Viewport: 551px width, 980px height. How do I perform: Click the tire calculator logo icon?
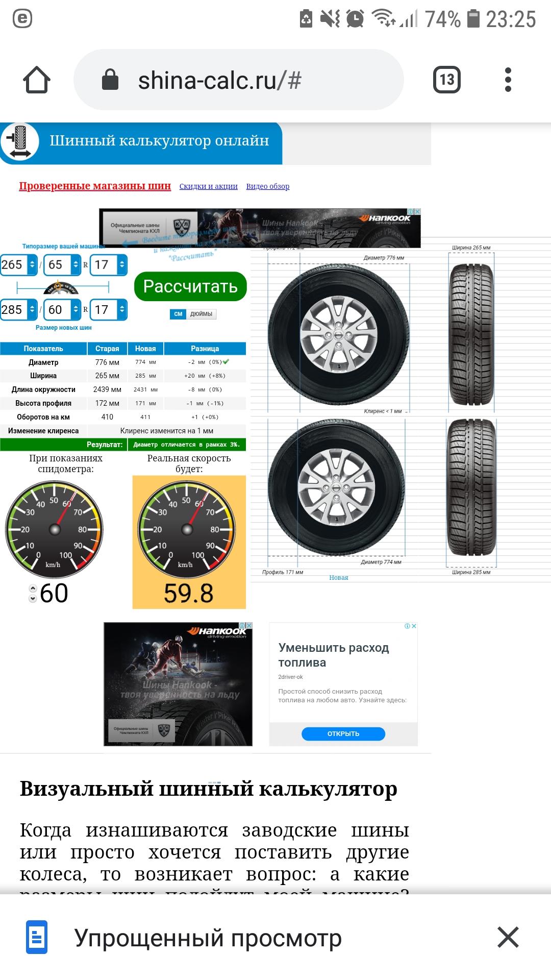tap(20, 142)
